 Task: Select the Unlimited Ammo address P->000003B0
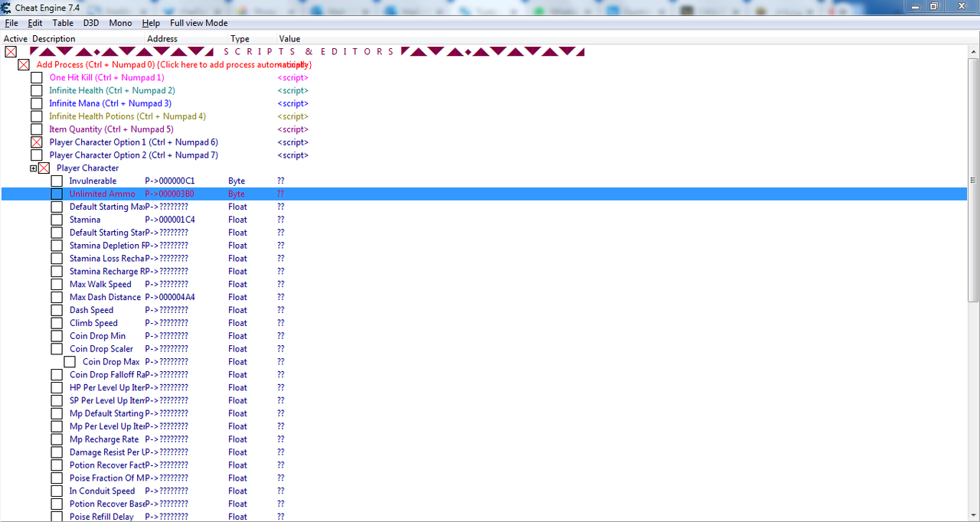tap(170, 194)
